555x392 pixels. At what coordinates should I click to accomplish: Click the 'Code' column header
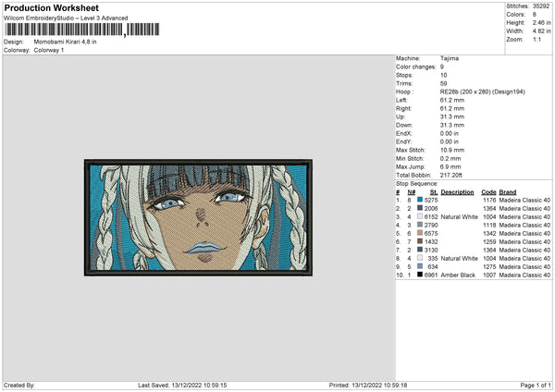[488, 192]
